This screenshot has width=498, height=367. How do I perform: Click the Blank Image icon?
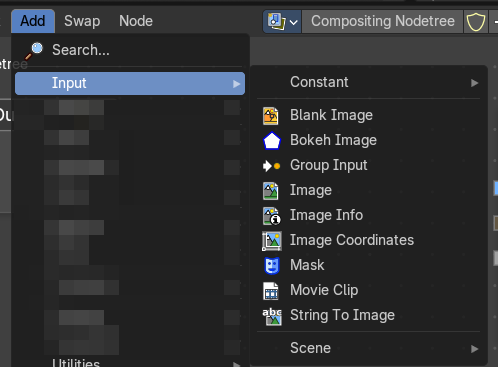pos(271,116)
